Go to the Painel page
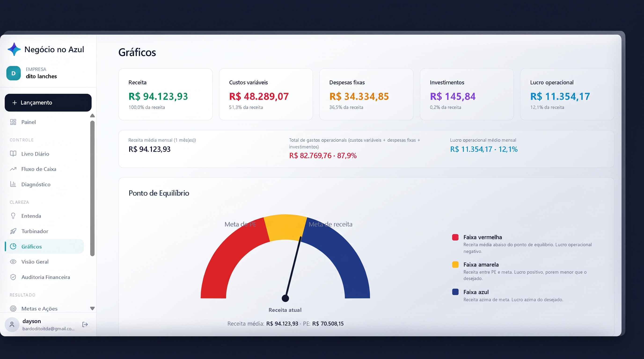This screenshot has height=359, width=644. pyautogui.click(x=44, y=122)
